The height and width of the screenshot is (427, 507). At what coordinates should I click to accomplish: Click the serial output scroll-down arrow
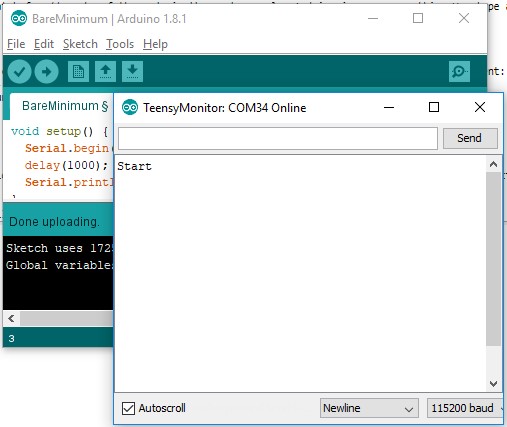coord(494,384)
